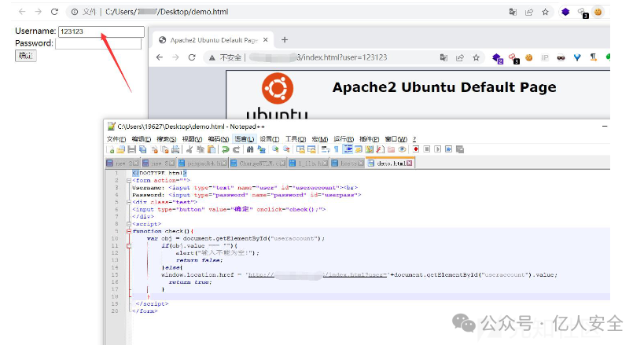Viewport: 644px width, 349px height.
Task: Close the demo.html tab in Notepad++
Action: (409, 163)
